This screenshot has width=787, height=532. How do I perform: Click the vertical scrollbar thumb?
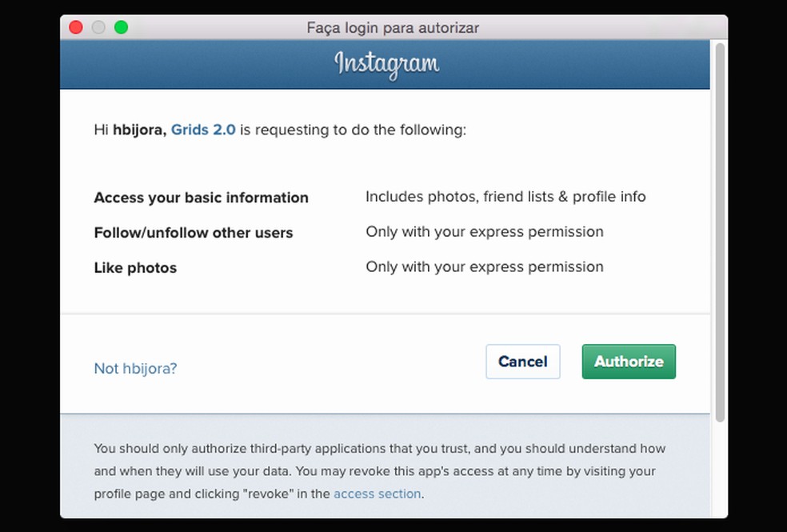pos(720,232)
